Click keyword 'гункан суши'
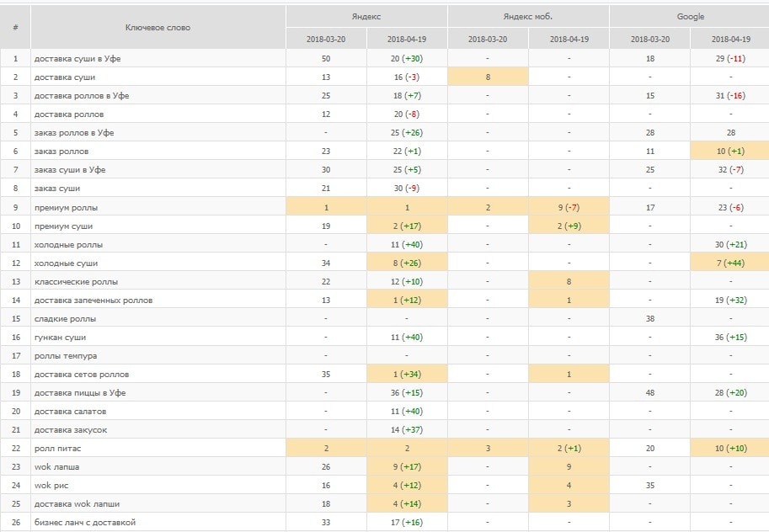Screen dimensions: 769x532 coord(60,337)
